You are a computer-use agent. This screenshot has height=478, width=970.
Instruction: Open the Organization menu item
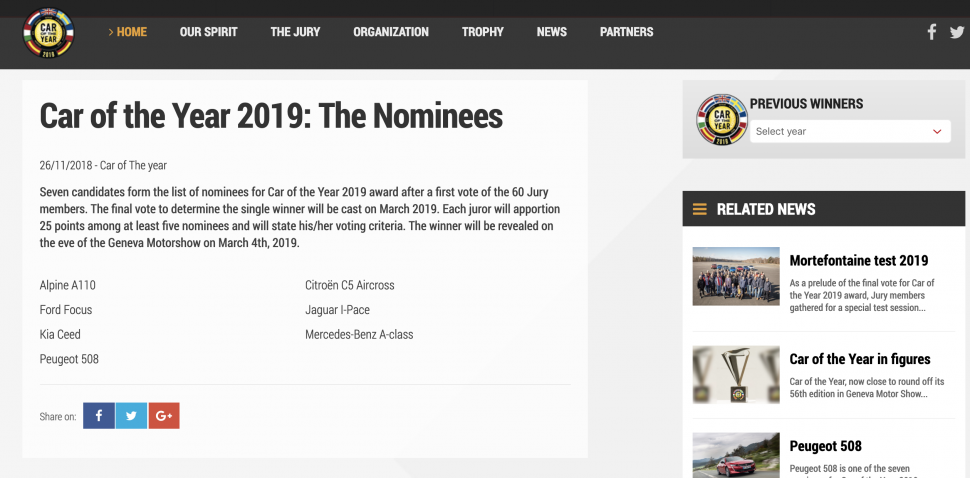click(391, 32)
